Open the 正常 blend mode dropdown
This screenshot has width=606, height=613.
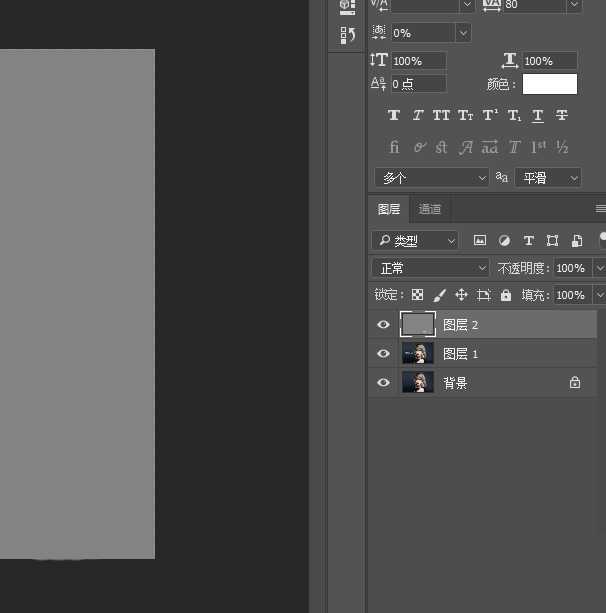pyautogui.click(x=430, y=268)
